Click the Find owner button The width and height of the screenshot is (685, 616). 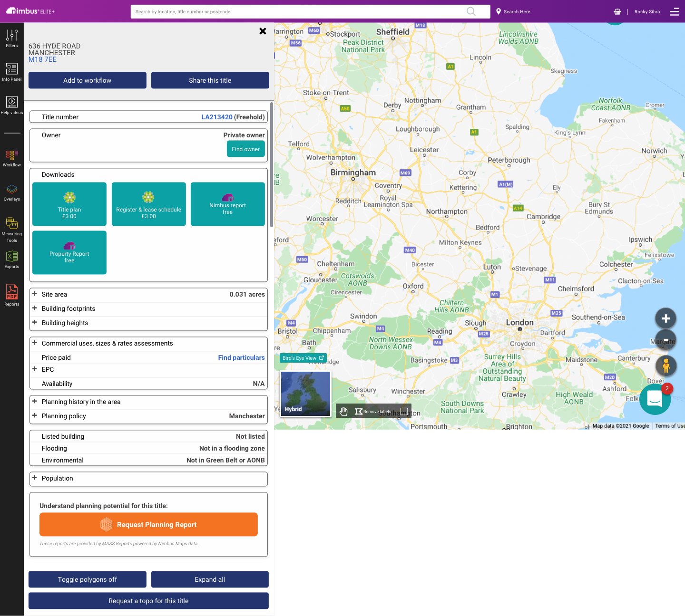click(x=245, y=149)
